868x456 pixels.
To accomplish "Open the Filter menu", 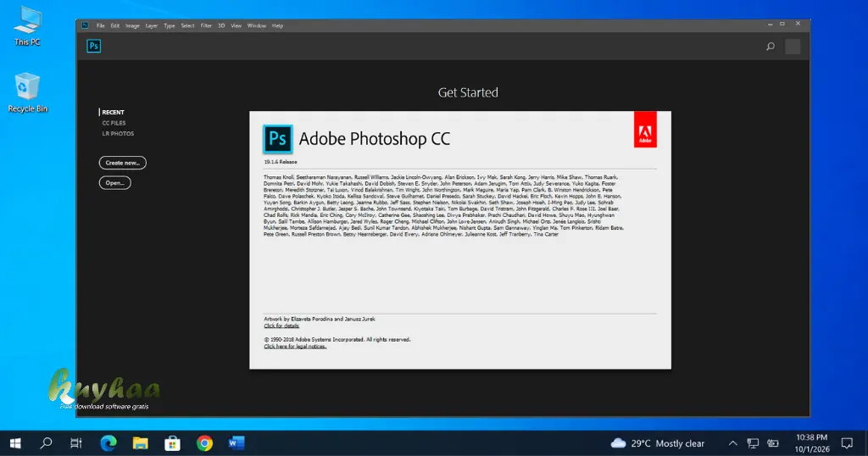I will 206,25.
